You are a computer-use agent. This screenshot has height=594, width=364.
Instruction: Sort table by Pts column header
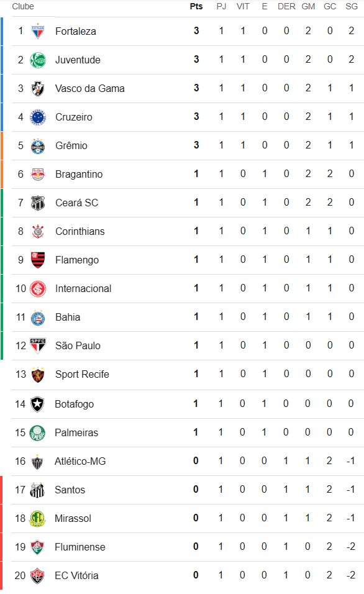[x=196, y=6]
